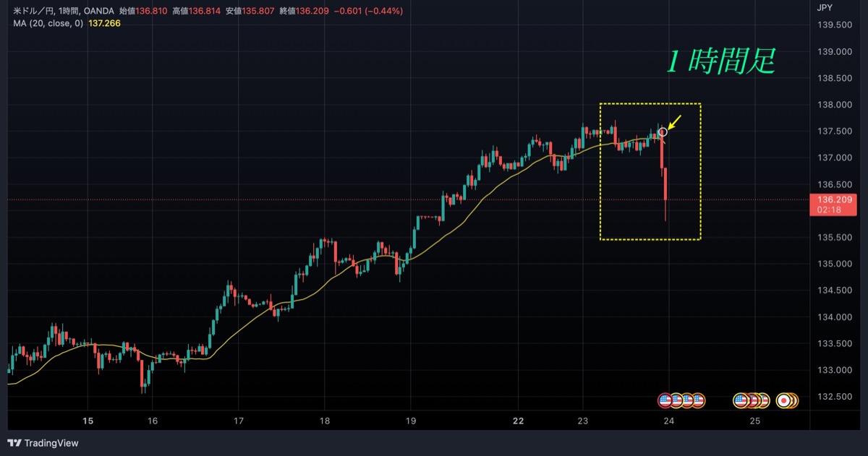Image resolution: width=868 pixels, height=456 pixels.
Task: Click the date label 23 on time axis
Action: point(583,421)
